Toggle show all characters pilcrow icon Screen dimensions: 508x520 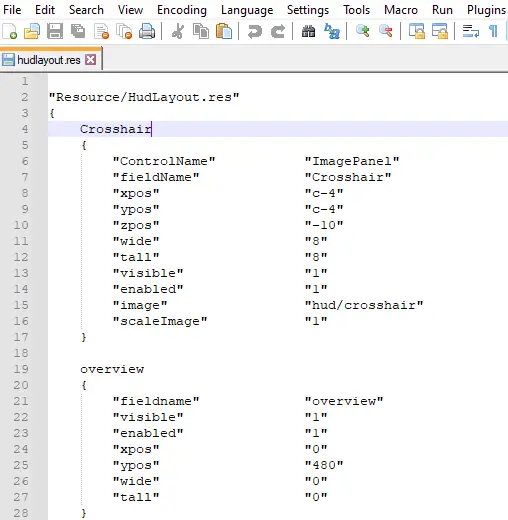point(493,32)
